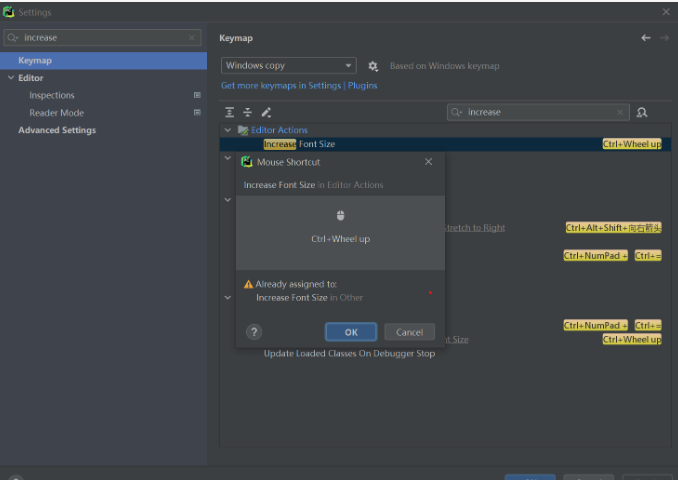
Task: Click Inspections project-level settings icon
Action: [197, 95]
